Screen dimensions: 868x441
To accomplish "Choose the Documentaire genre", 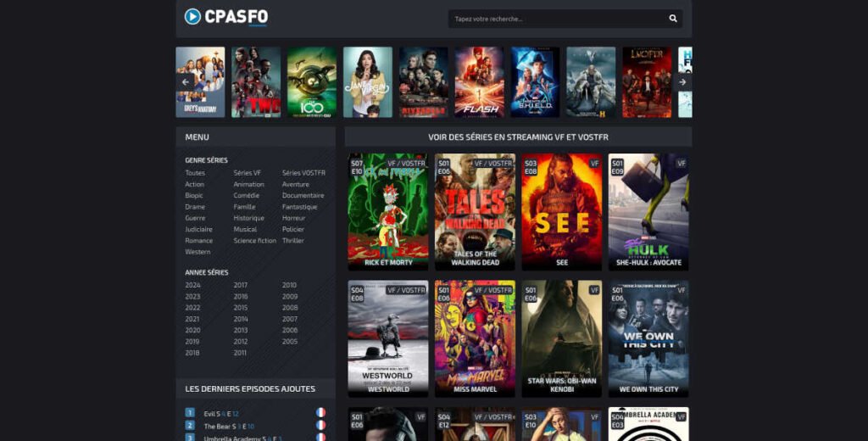I will tap(303, 196).
